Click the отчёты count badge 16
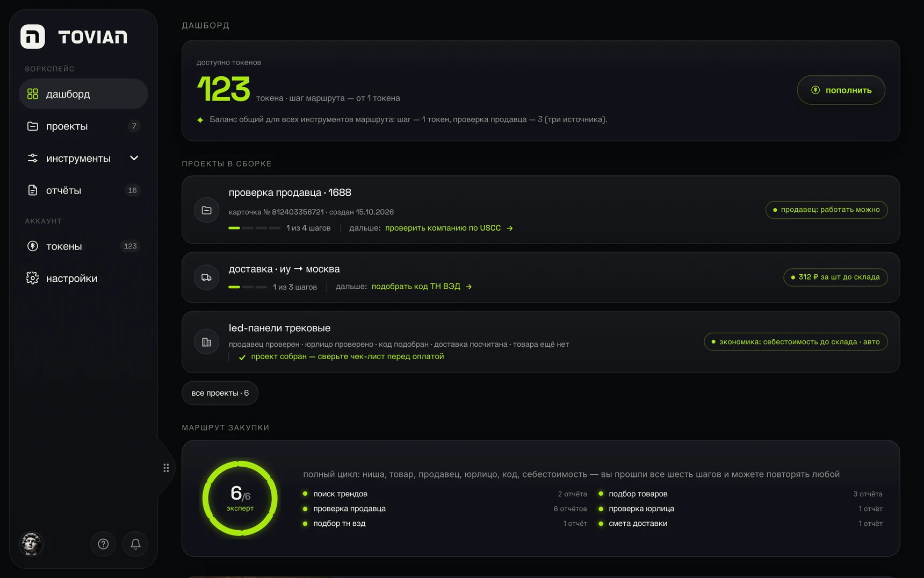This screenshot has height=578, width=924. 133,190
